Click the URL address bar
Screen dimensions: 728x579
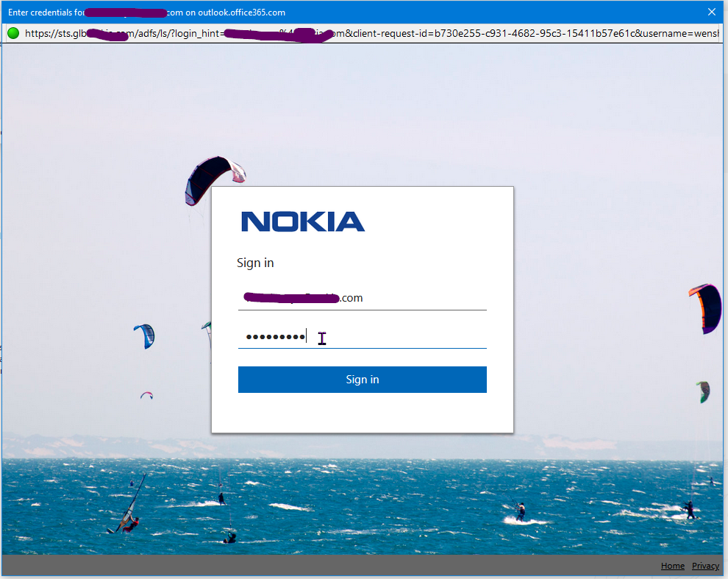tap(371, 33)
